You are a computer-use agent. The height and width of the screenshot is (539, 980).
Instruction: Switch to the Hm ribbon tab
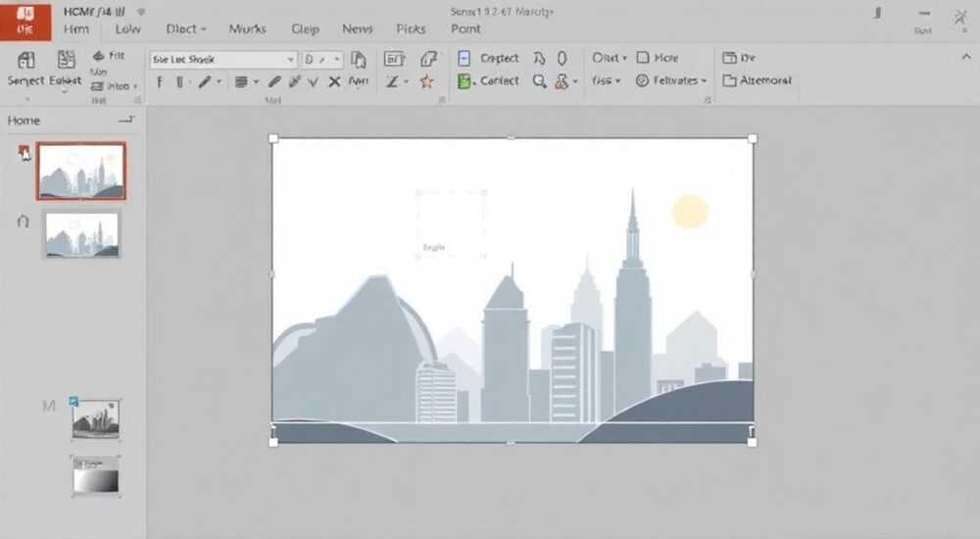(76, 28)
